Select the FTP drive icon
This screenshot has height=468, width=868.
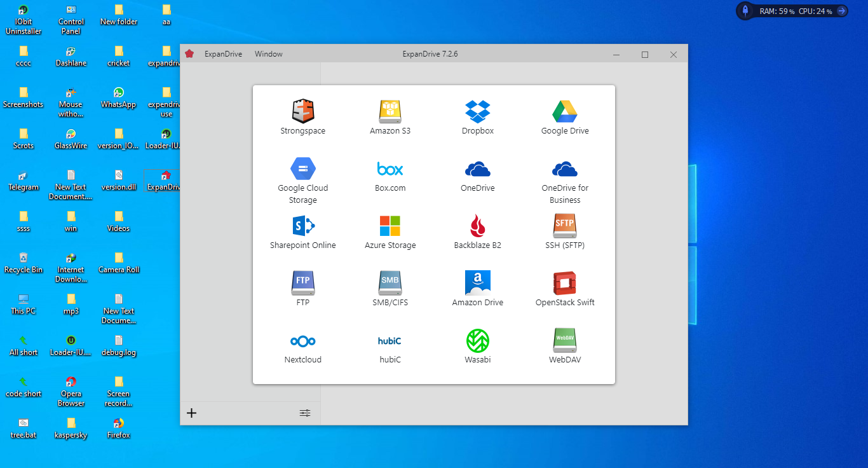(x=302, y=289)
